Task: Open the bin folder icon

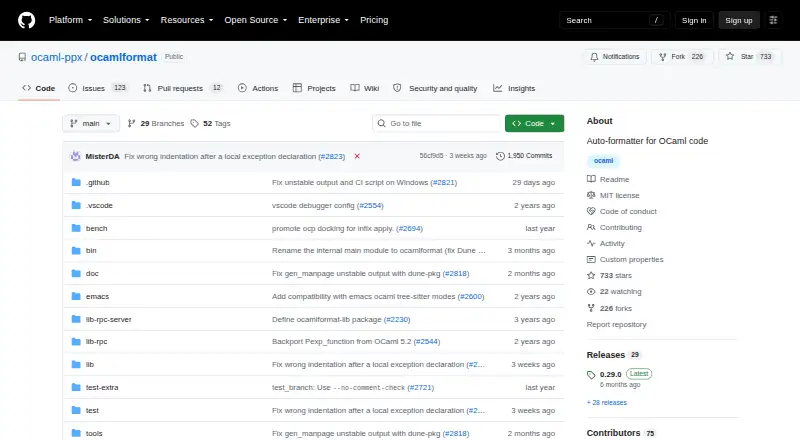Action: [76, 251]
